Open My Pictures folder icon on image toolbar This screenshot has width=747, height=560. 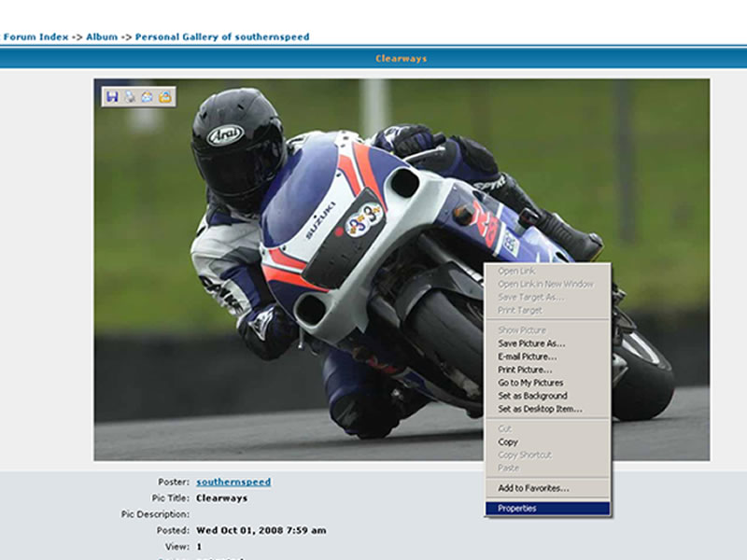coord(165,96)
